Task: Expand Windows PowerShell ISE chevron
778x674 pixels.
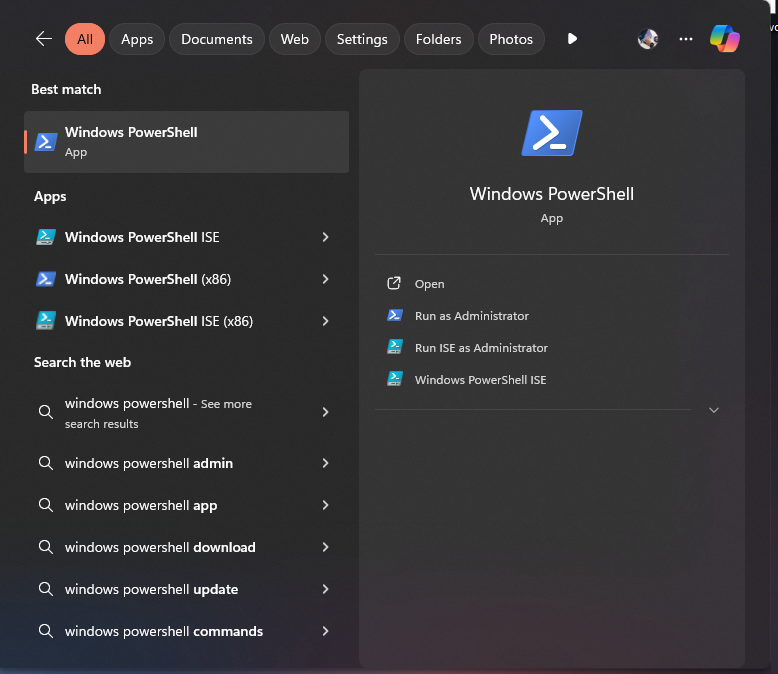Action: pyautogui.click(x=325, y=237)
